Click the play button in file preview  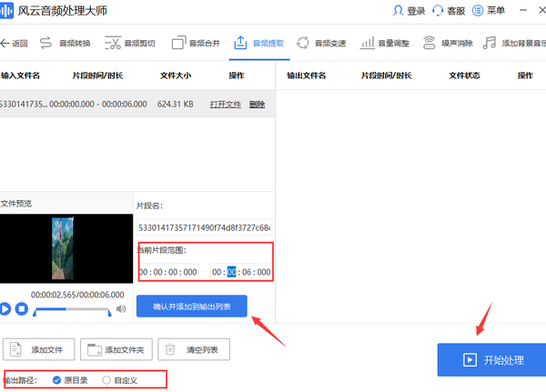click(x=5, y=309)
